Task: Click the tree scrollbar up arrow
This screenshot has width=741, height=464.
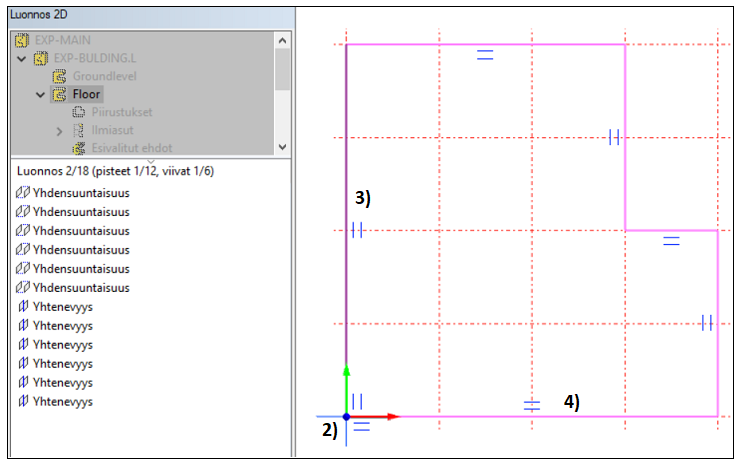Action: pos(282,40)
